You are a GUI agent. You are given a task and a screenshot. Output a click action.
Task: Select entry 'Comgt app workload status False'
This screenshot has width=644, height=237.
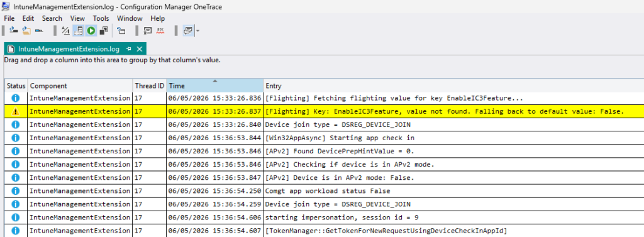[x=328, y=191]
